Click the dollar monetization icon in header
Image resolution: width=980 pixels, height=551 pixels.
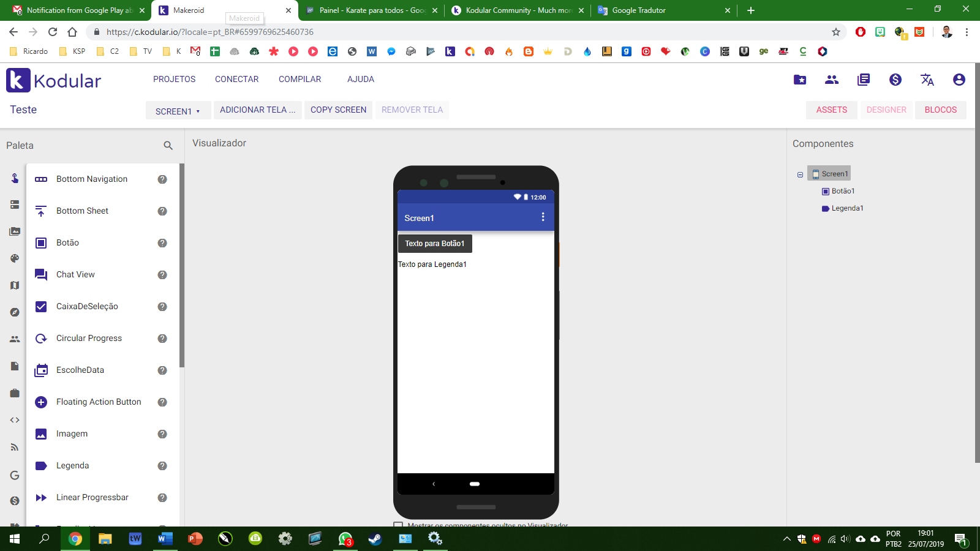(x=895, y=80)
